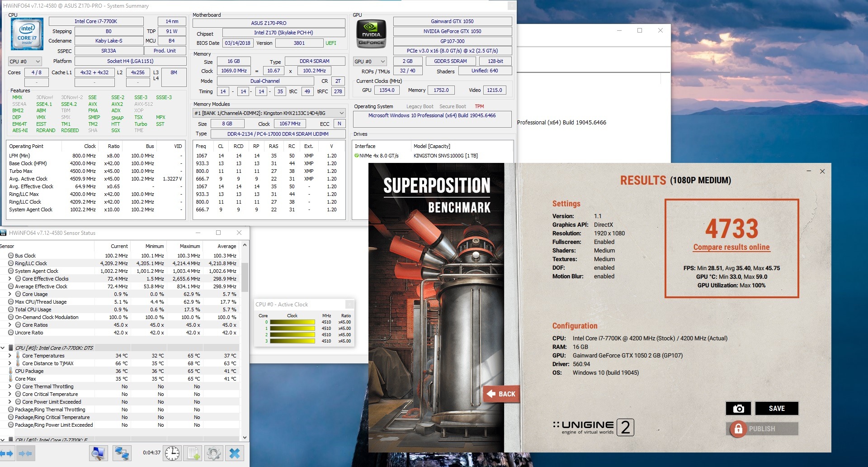Click the 'Core Thermal Throttling' sensor row
868x467 pixels.
pyautogui.click(x=119, y=386)
